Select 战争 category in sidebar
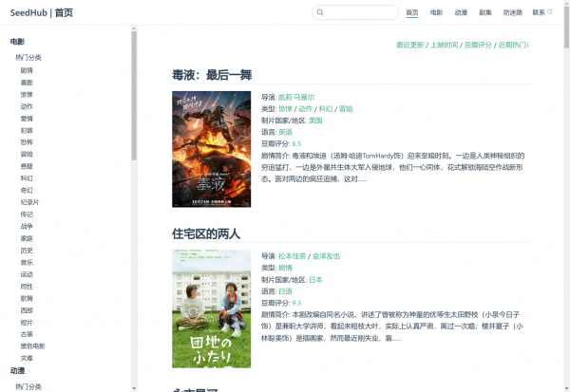Viewport: 570px width, 392px height. click(27, 226)
